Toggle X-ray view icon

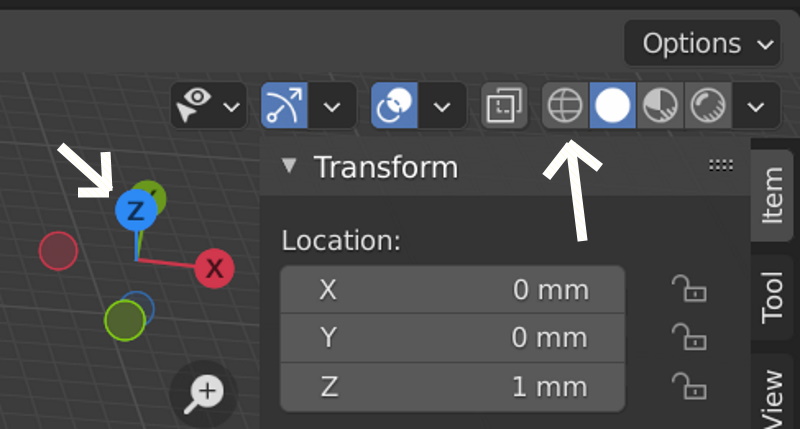click(x=503, y=105)
